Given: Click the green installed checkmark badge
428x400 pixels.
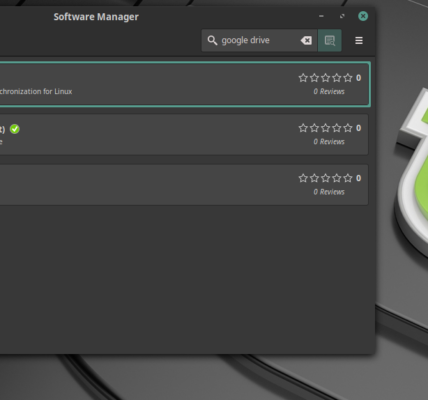Looking at the screenshot, I should pyautogui.click(x=15, y=129).
